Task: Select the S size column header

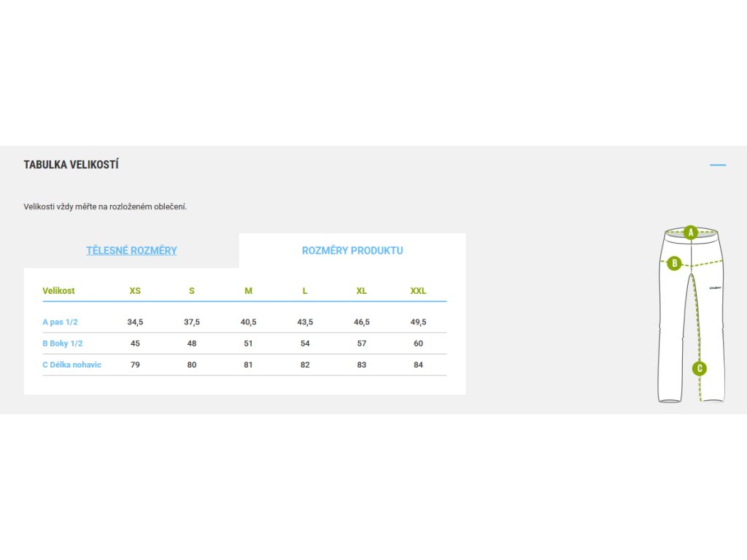Action: [x=192, y=290]
